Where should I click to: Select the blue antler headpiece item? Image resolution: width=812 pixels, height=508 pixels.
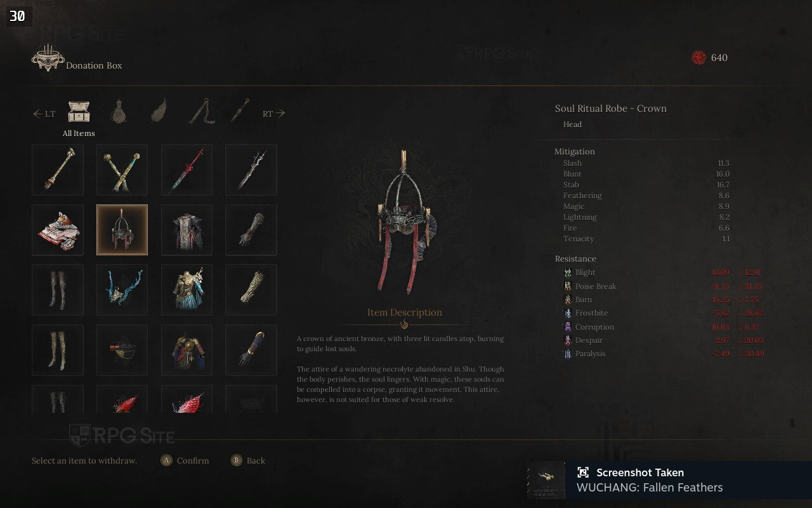pyautogui.click(x=122, y=290)
